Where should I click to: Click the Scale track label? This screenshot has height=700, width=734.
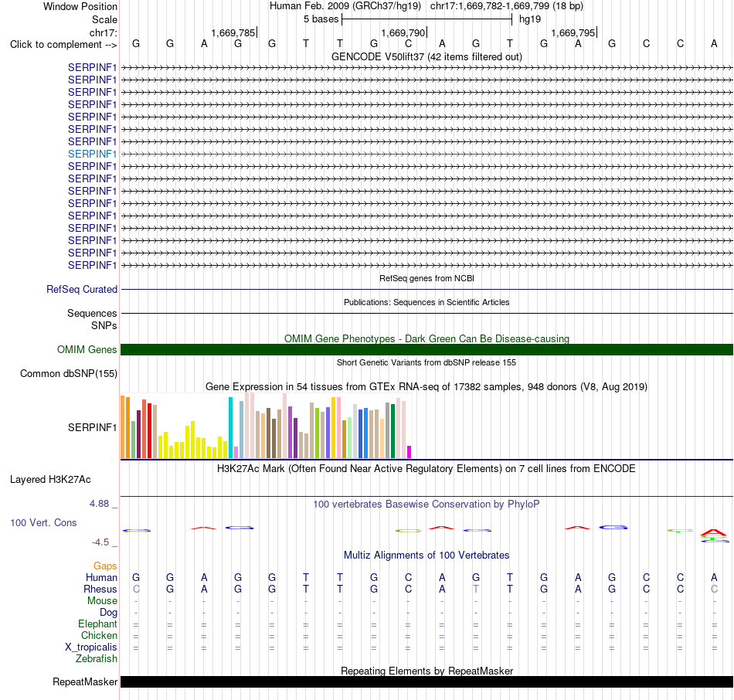click(104, 19)
